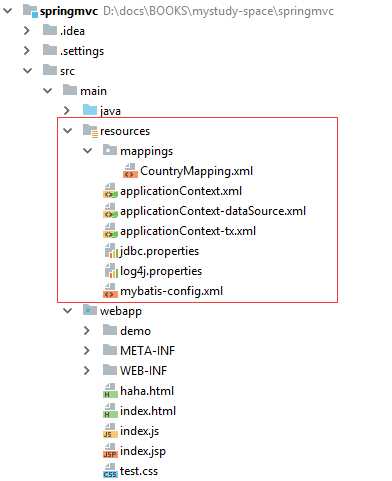Open mybatis-config.xml file name
The height and width of the screenshot is (481, 392).
tap(172, 291)
